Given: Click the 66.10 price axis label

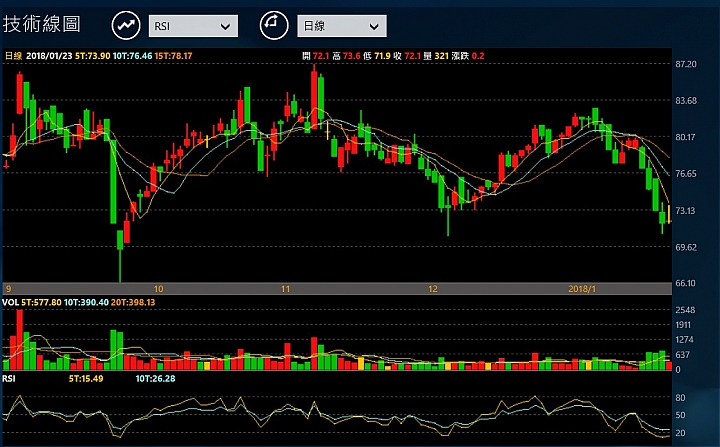Looking at the screenshot, I should 686,283.
